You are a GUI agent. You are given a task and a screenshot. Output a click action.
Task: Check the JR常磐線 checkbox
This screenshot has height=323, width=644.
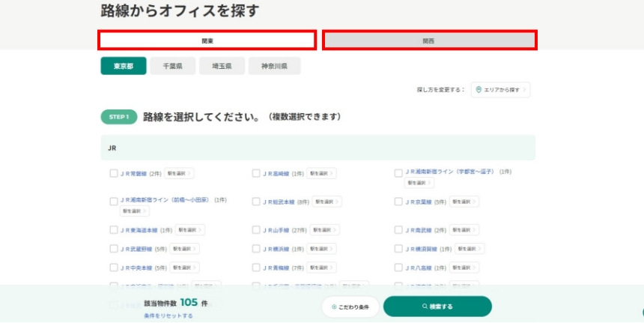point(114,173)
